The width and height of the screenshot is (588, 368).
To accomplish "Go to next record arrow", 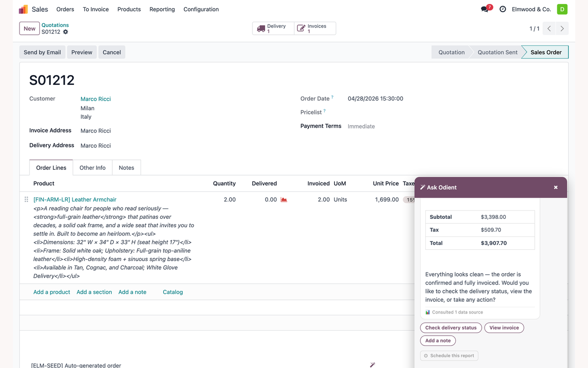I will (x=562, y=28).
